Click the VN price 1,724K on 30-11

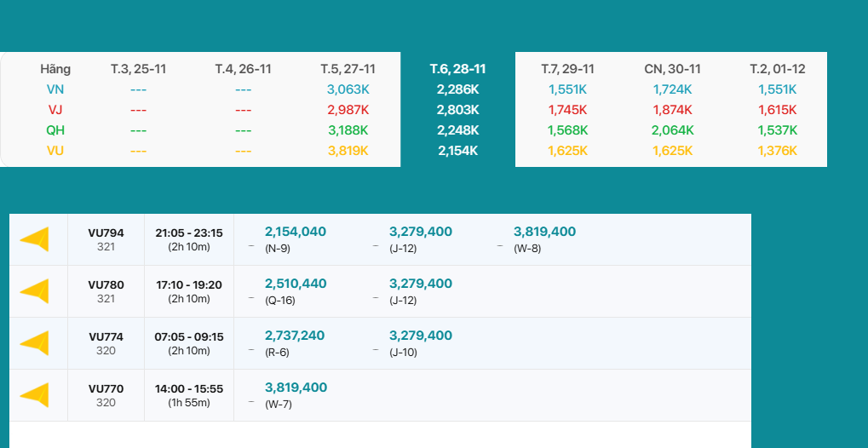(672, 89)
